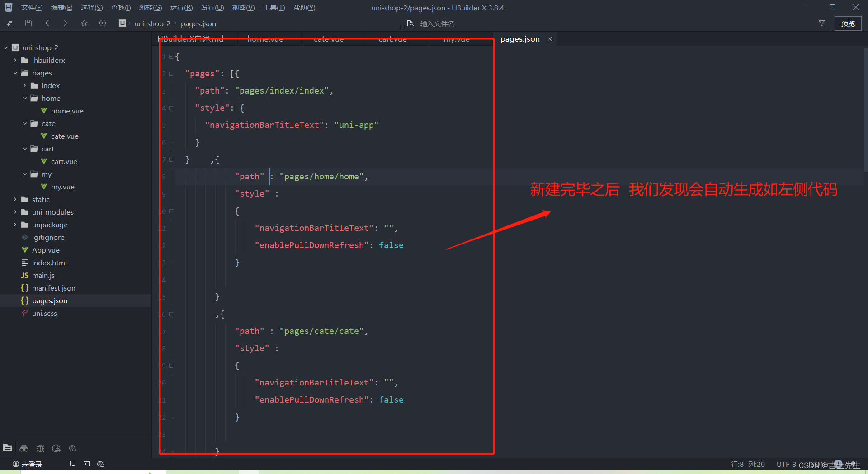The height and width of the screenshot is (474, 868).
Task: Fold code at line 2 "pages"
Action: tap(171, 74)
